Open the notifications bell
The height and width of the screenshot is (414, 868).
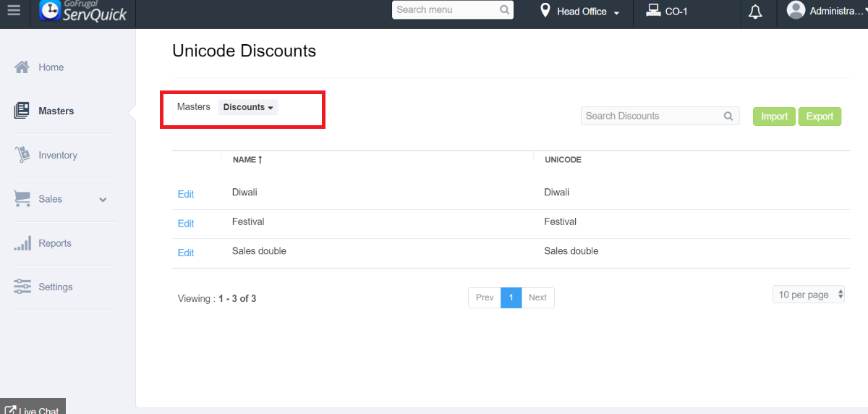point(755,12)
